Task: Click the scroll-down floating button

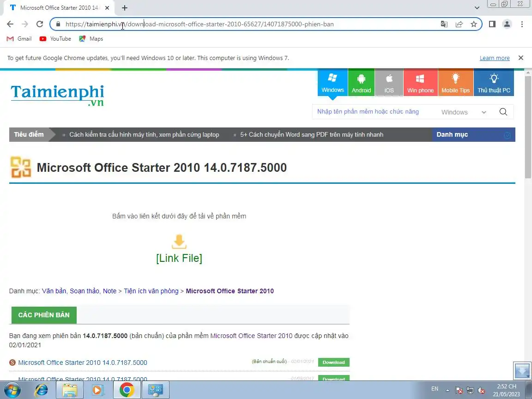Action: click(522, 370)
